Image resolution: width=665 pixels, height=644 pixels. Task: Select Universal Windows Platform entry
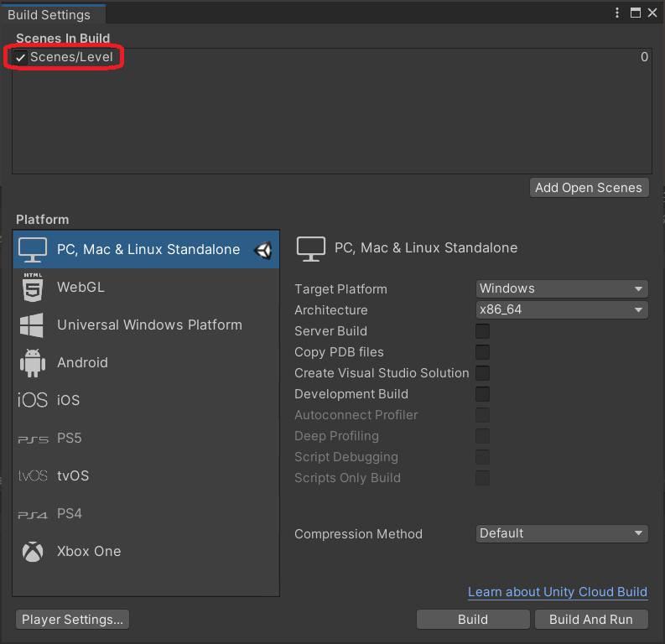(x=146, y=325)
